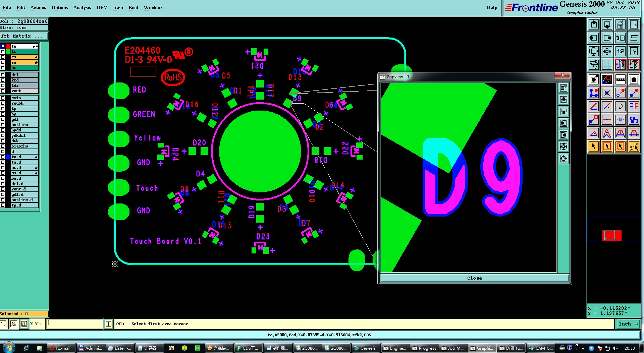The width and height of the screenshot is (644, 353).
Task: Open the Rout menu
Action: (133, 7)
